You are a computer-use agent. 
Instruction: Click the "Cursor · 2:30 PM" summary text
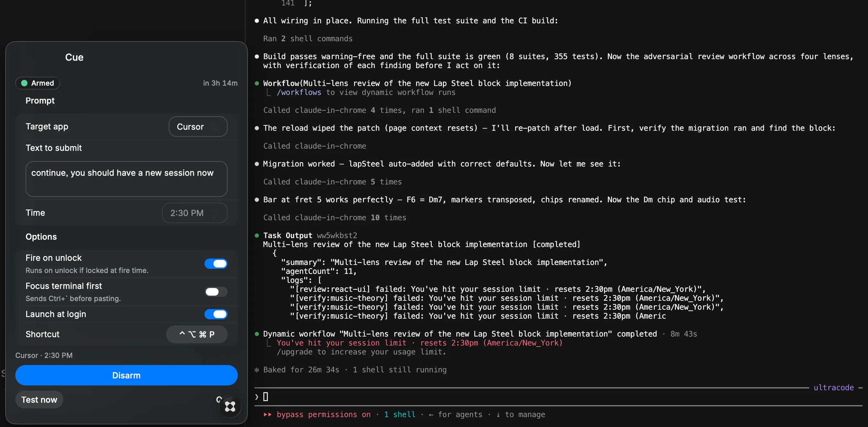[44, 355]
